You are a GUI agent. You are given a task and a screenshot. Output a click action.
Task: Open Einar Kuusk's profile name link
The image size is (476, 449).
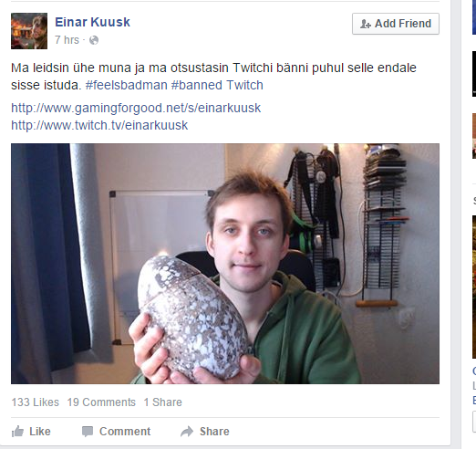point(92,22)
